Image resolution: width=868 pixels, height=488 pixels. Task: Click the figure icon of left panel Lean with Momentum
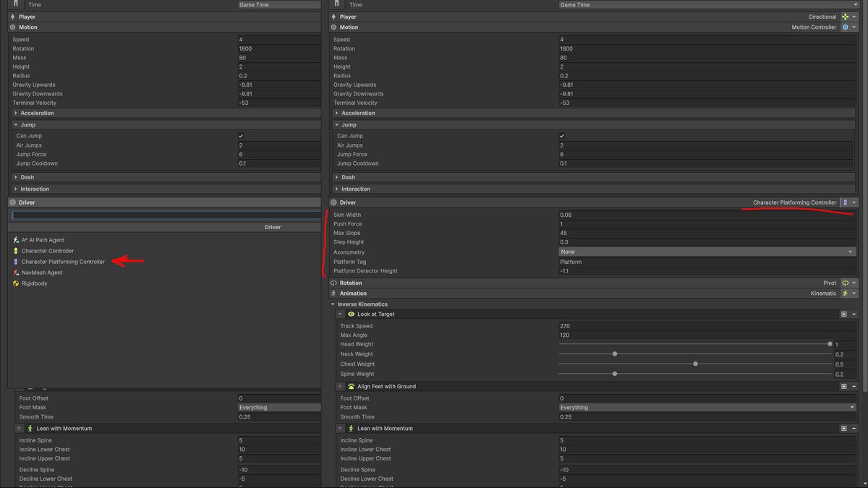(x=30, y=429)
